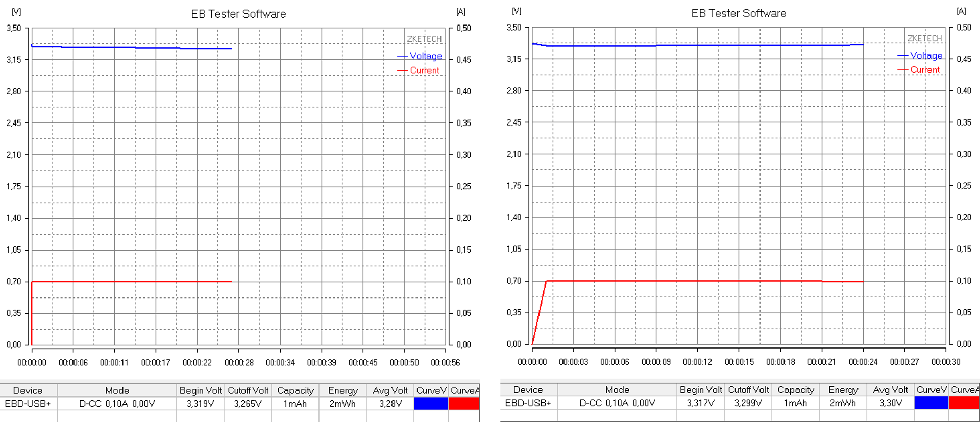Click the 00:00:34 time axis label
This screenshot has height=422, width=980.
[280, 363]
